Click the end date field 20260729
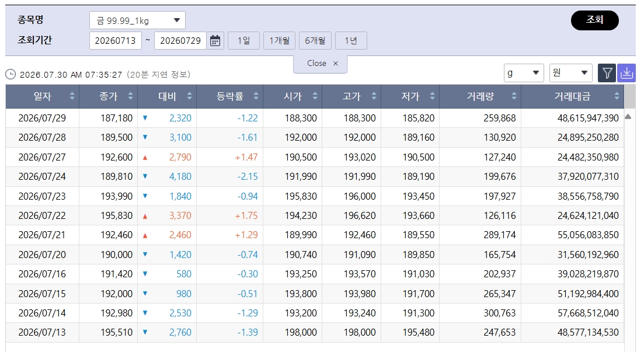 coord(180,41)
